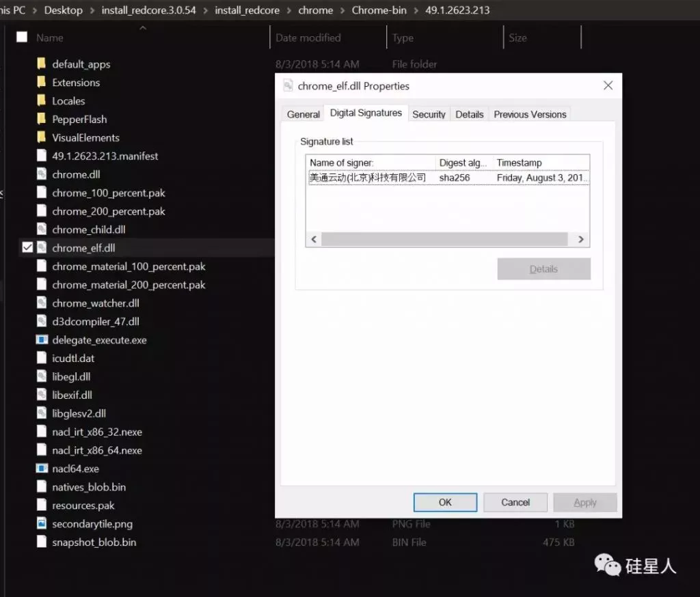Click the natives_blob.bin file icon
700x597 pixels.
[x=42, y=487]
